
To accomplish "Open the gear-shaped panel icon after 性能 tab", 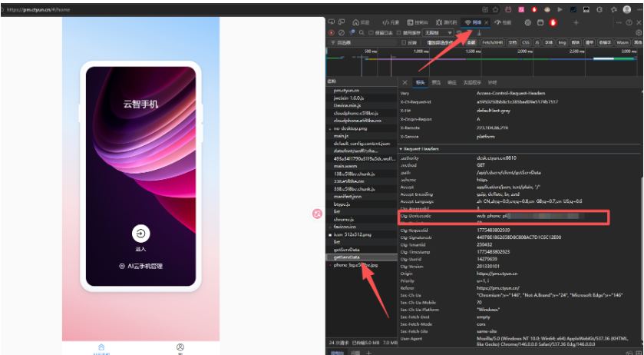I will pos(528,22).
